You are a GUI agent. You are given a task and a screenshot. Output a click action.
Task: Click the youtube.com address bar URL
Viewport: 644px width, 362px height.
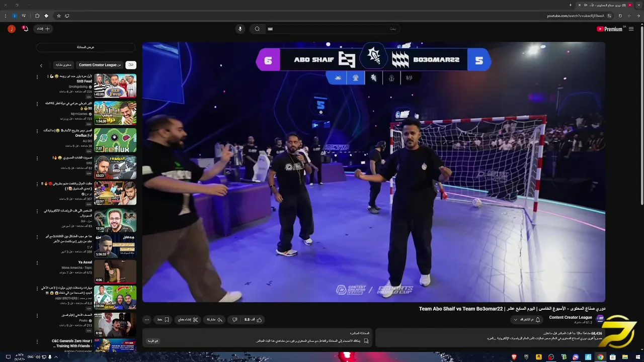(x=576, y=16)
